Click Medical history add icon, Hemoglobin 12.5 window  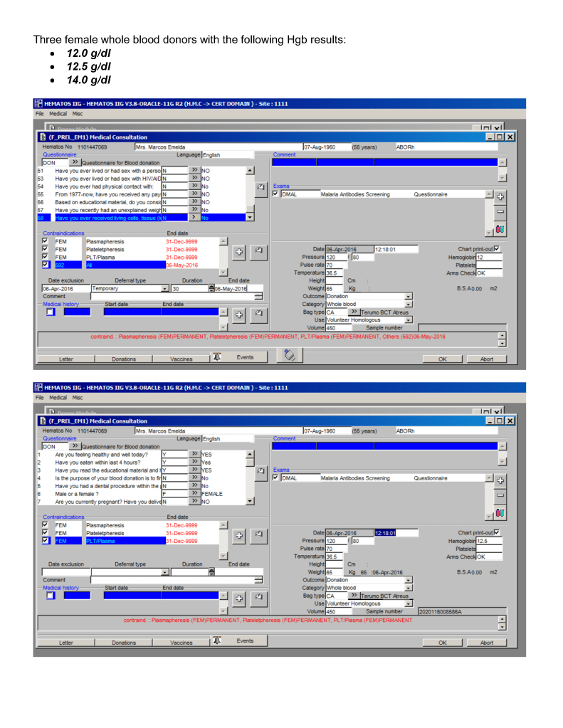[240, 596]
